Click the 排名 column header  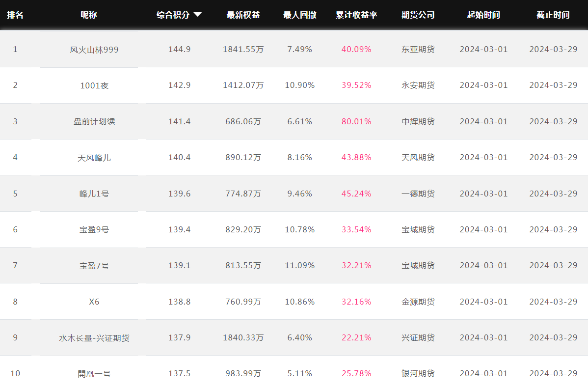click(x=15, y=15)
